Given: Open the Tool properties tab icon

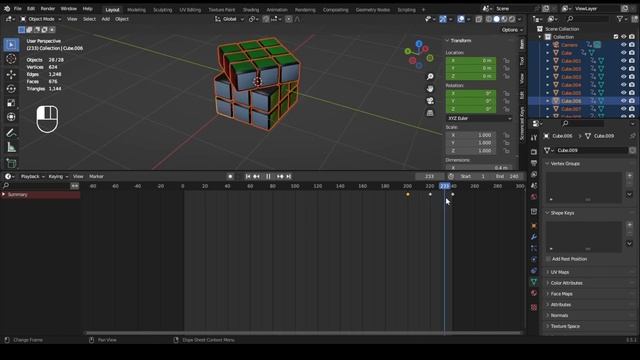Looking at the screenshot, I should 534,138.
